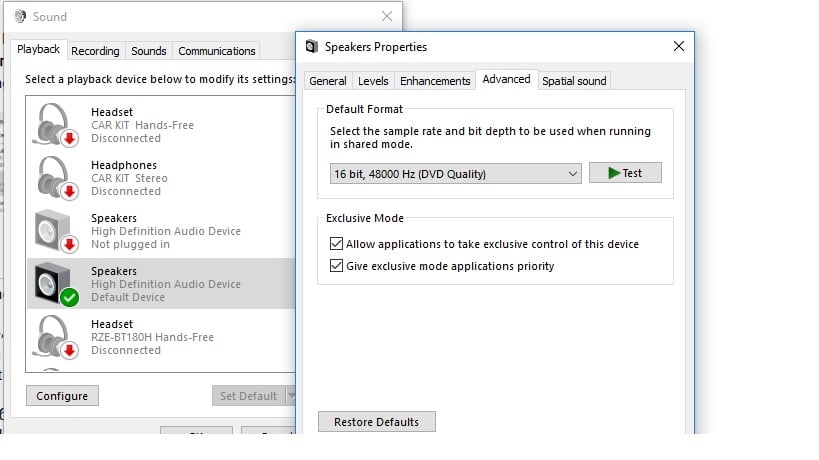This screenshot has height=460, width=819.
Task: Click the Sound window title icon
Action: pos(20,16)
